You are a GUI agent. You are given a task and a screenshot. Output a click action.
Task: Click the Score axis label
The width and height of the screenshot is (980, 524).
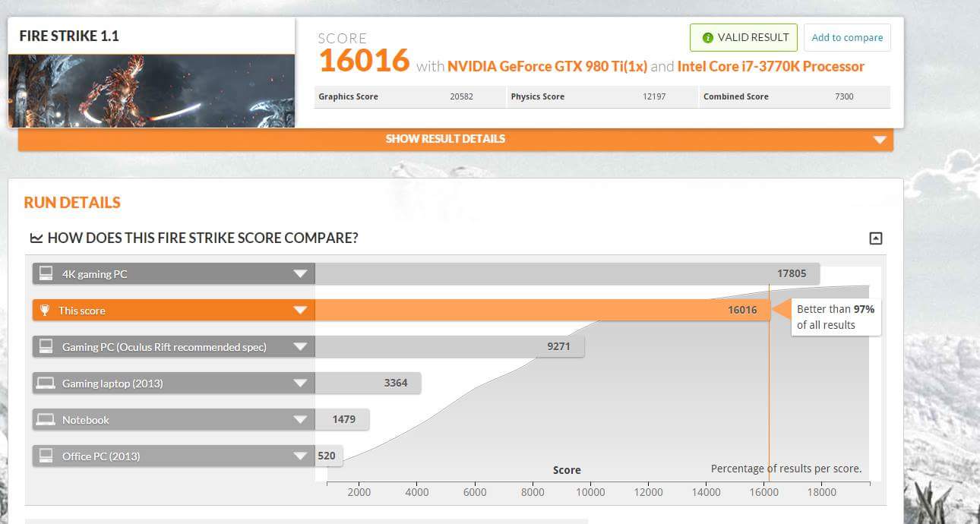pyautogui.click(x=567, y=470)
